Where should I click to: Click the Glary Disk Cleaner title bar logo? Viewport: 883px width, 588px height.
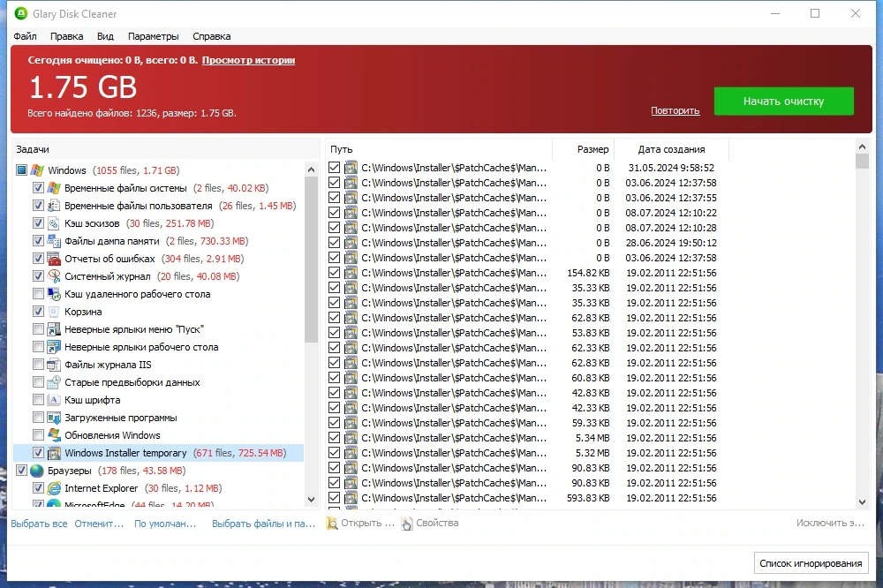21,13
